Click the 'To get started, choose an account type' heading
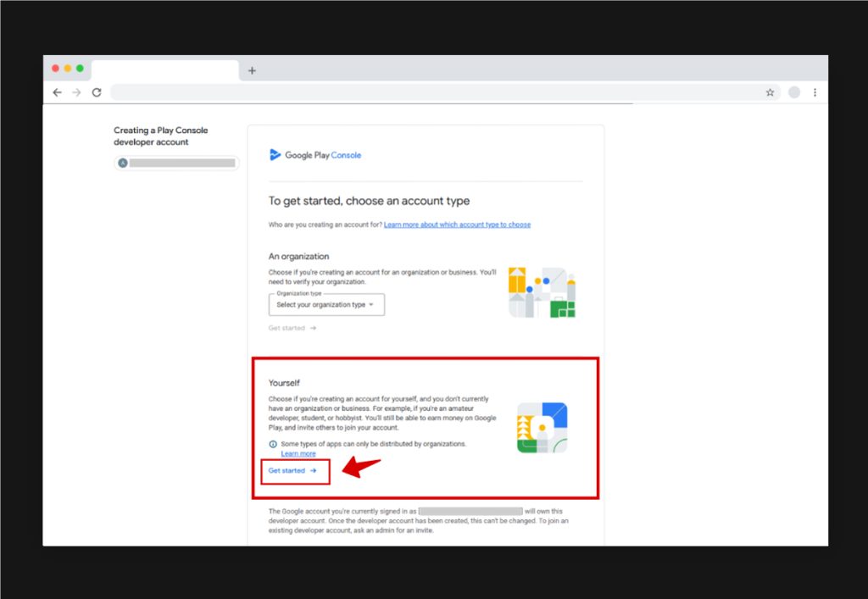The image size is (868, 599). pos(370,201)
